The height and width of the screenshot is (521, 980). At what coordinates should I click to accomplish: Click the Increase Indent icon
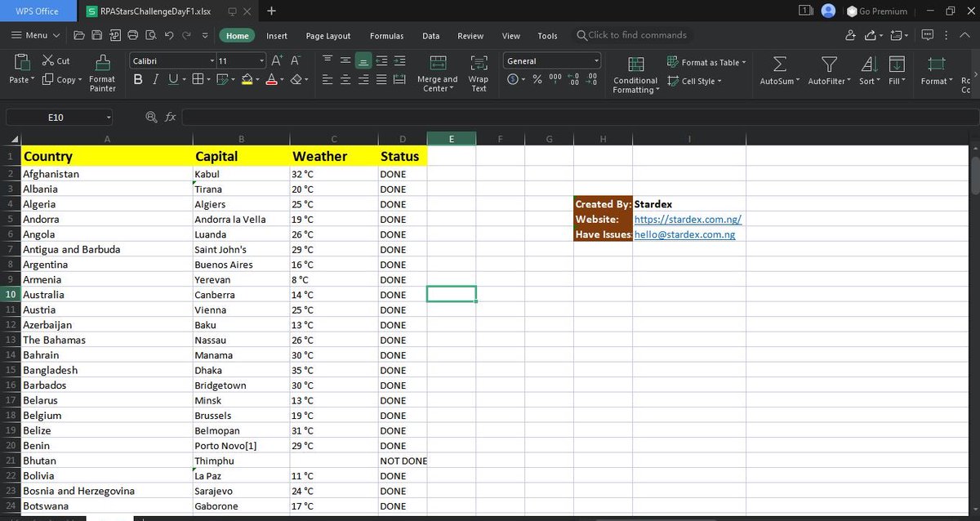point(400,61)
